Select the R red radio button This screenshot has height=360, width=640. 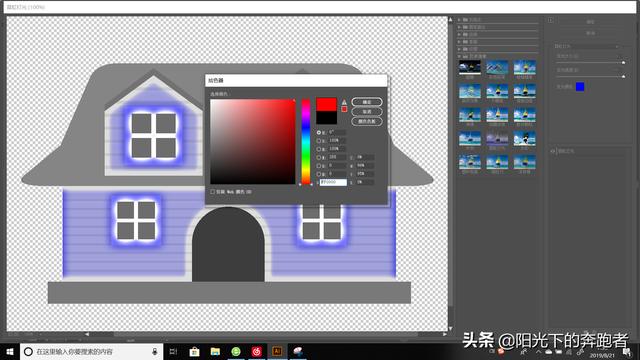(319, 158)
